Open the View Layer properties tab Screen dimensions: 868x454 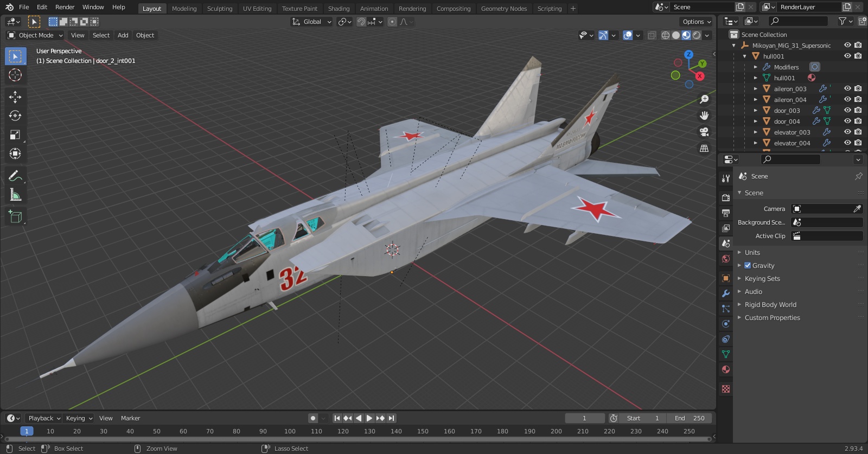(726, 228)
